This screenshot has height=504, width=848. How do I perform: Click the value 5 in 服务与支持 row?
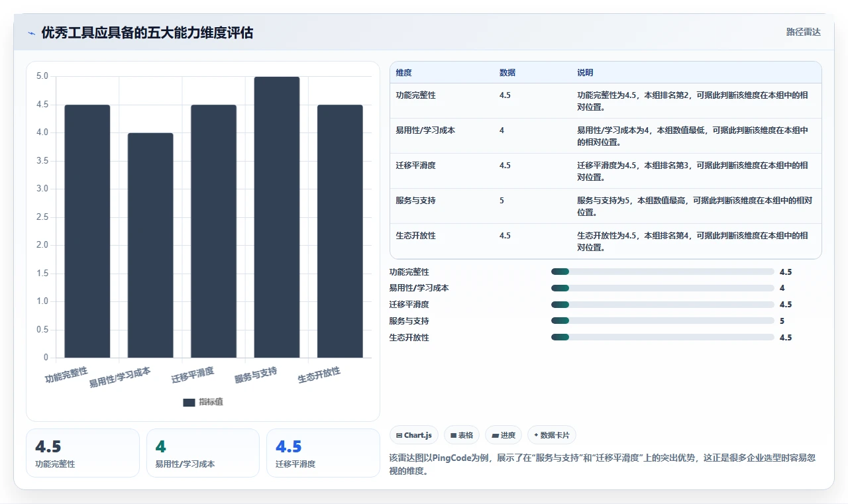pos(502,201)
